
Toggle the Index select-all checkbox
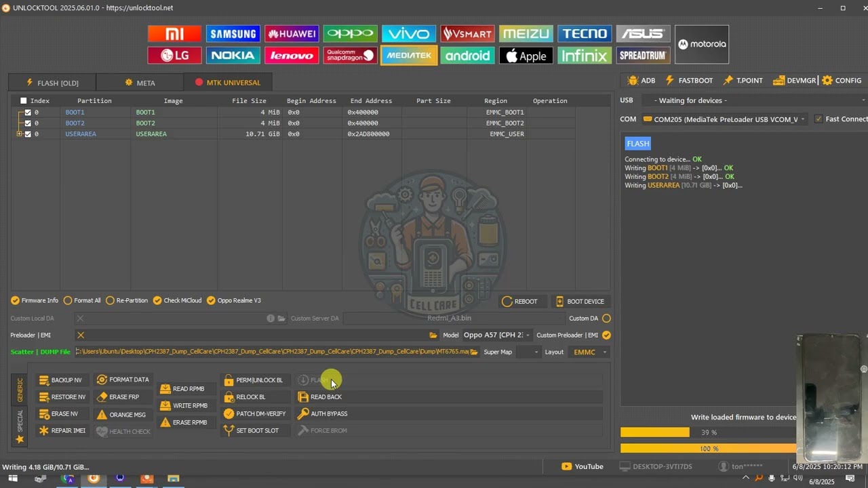[x=24, y=101]
